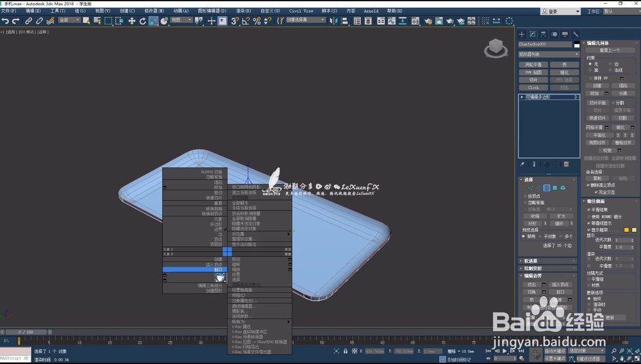This screenshot has width=641, height=364.
Task: Pick the Rectangular Selection Region tool
Action: pos(108,21)
